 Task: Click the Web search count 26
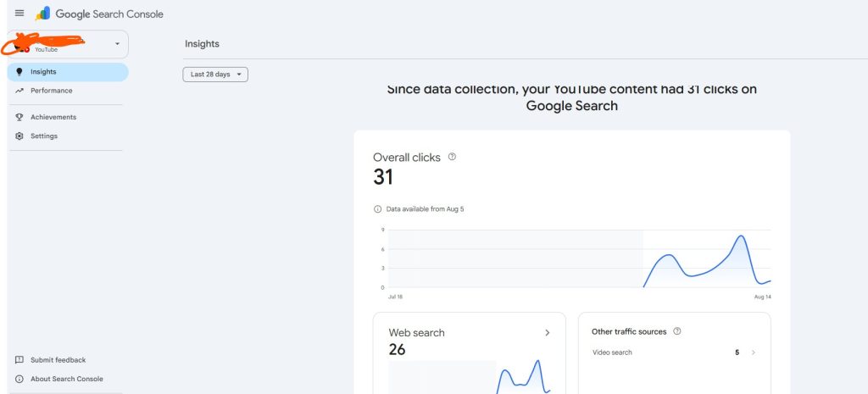pyautogui.click(x=397, y=350)
